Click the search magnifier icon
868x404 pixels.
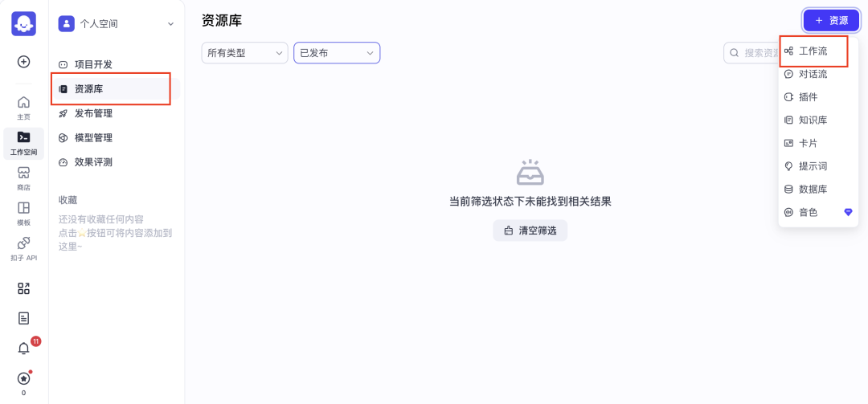coord(735,53)
